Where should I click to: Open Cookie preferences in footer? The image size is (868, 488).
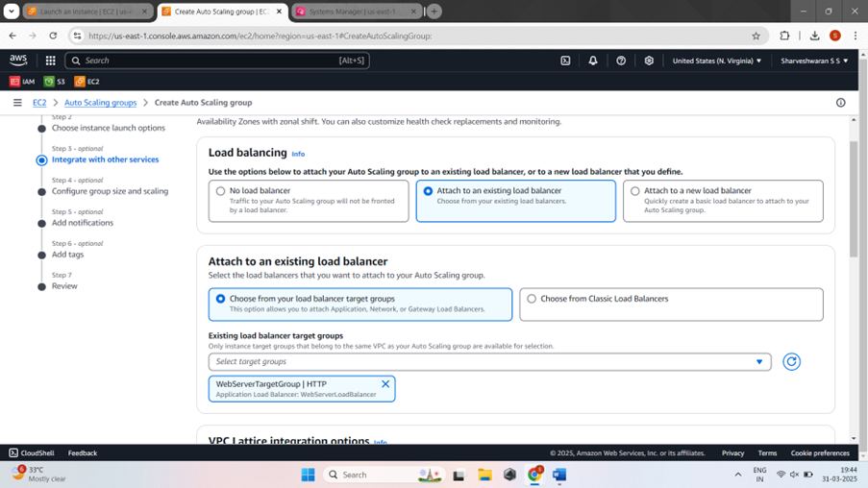tap(820, 452)
